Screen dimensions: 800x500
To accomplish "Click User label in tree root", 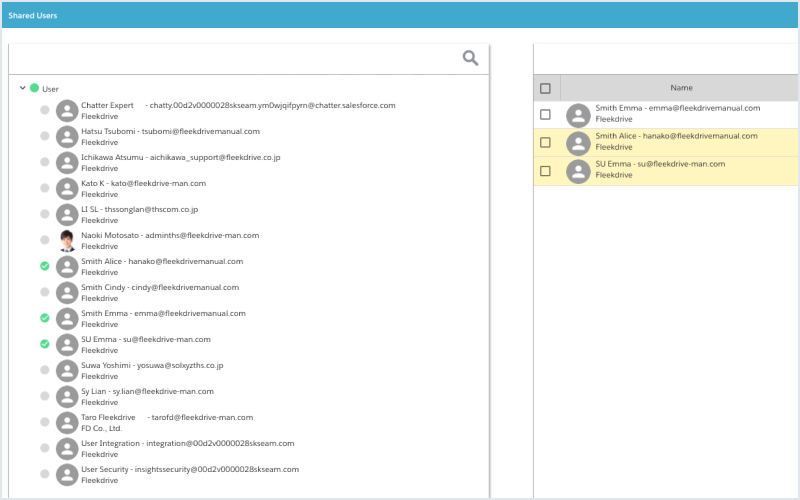I will (50, 89).
